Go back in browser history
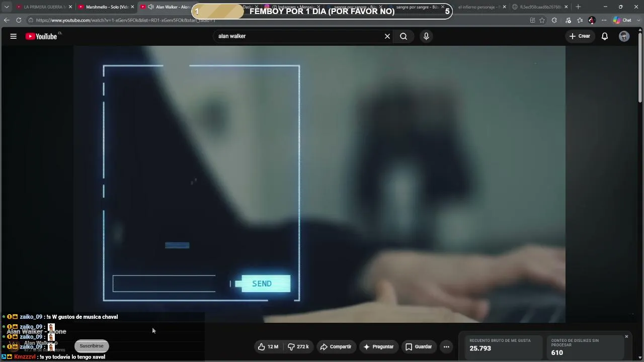Screen dimensions: 644x362 click(7, 20)
